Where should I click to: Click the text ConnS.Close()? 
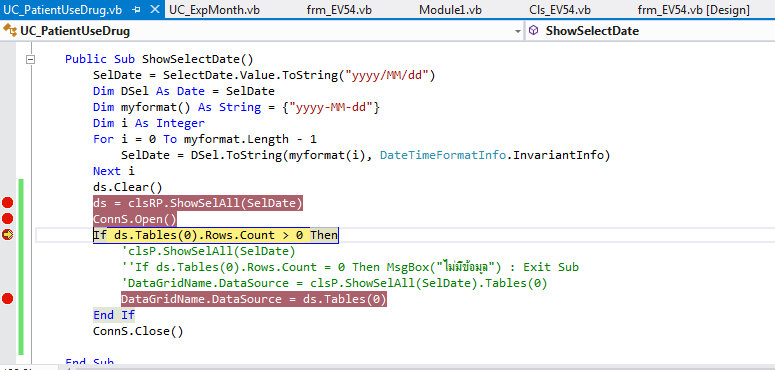(138, 331)
